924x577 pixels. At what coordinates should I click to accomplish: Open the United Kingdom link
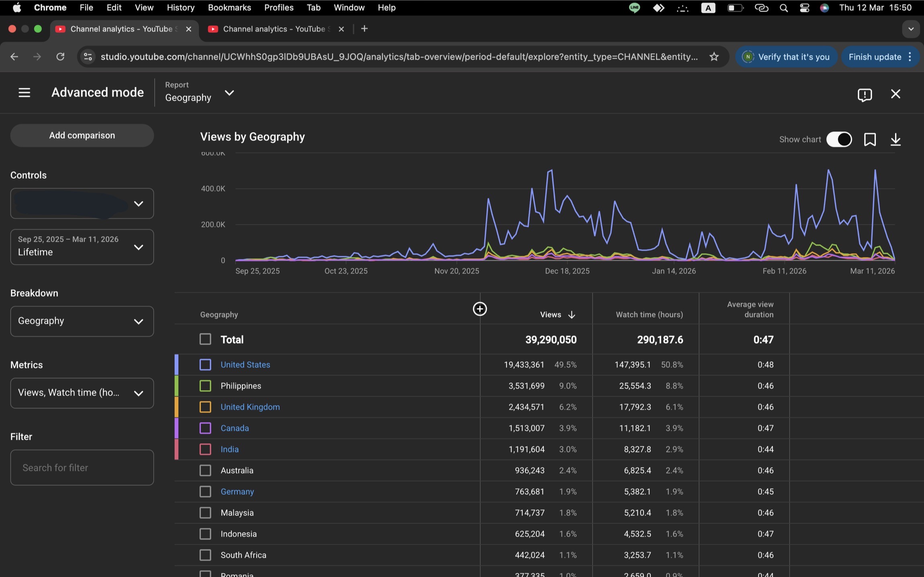click(250, 407)
